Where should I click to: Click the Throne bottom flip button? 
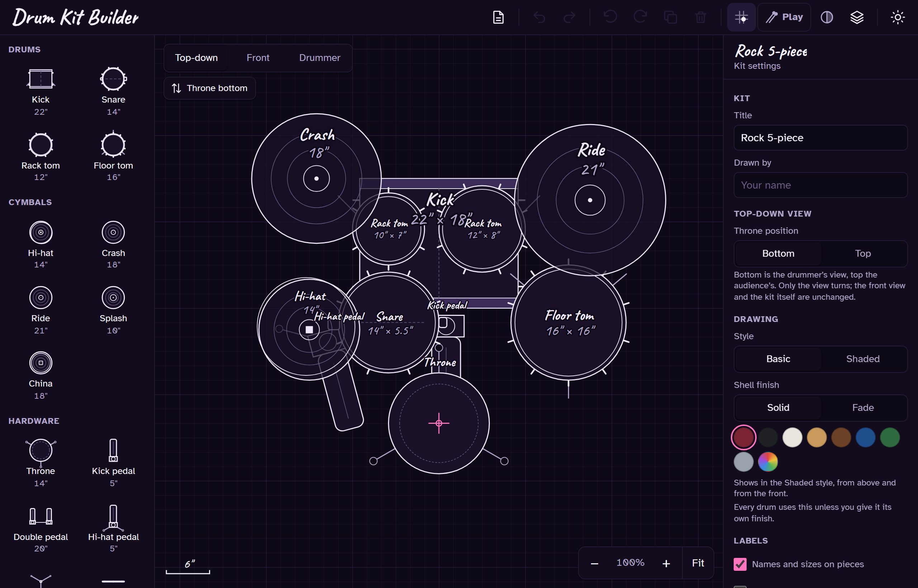(x=210, y=88)
